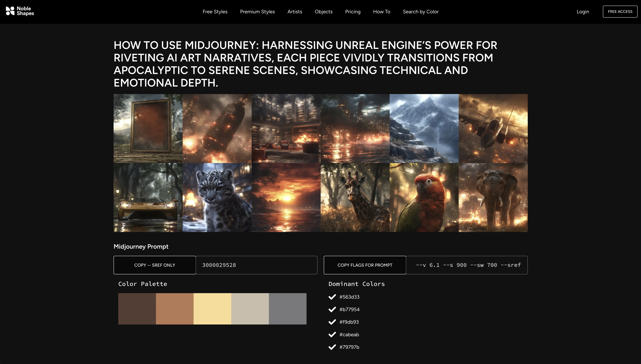Screen dimensions: 641x364
Task: Open the fighter jet image
Action: (x=493, y=129)
